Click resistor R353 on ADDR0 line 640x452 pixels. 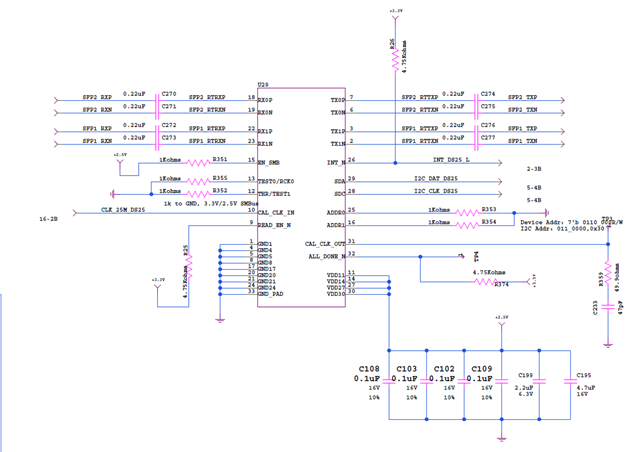pyautogui.click(x=467, y=213)
